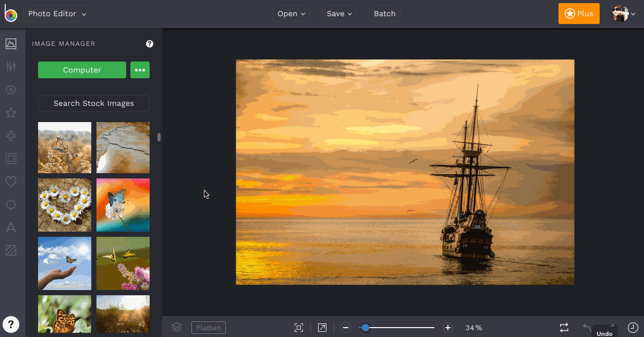This screenshot has width=644, height=337.
Task: Click the Flatten button
Action: coord(209,328)
